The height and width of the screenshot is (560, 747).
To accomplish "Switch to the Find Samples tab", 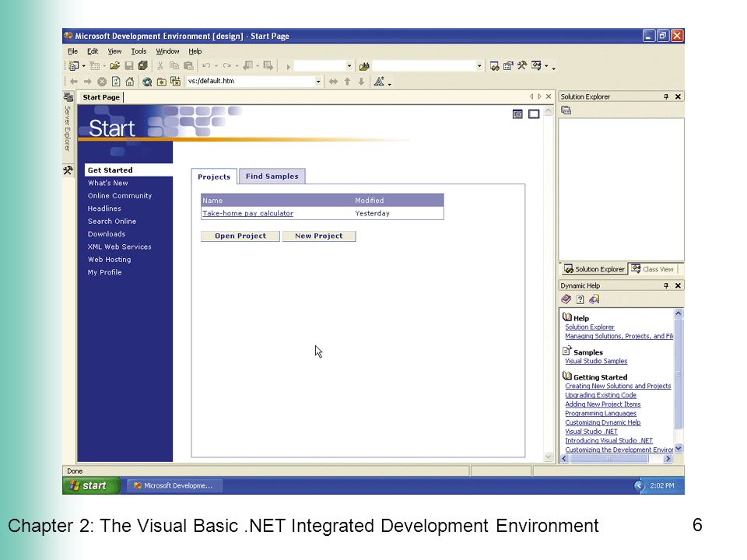I will (272, 177).
